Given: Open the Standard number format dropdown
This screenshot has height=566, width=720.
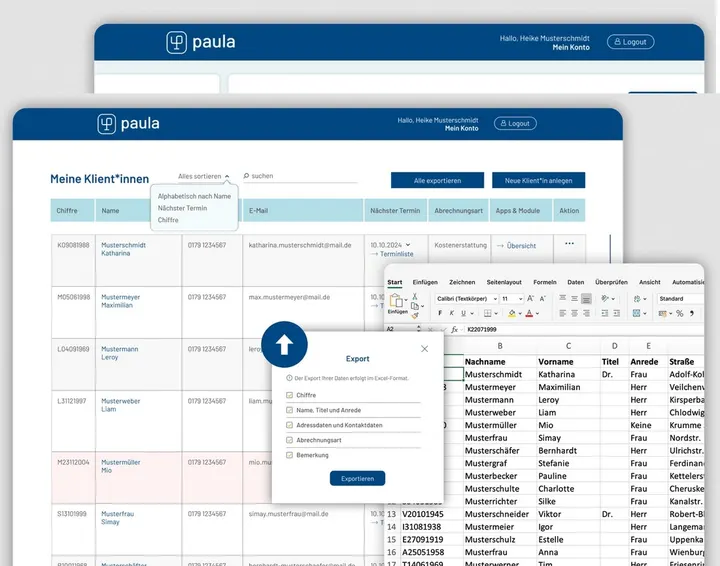Looking at the screenshot, I should [x=681, y=298].
